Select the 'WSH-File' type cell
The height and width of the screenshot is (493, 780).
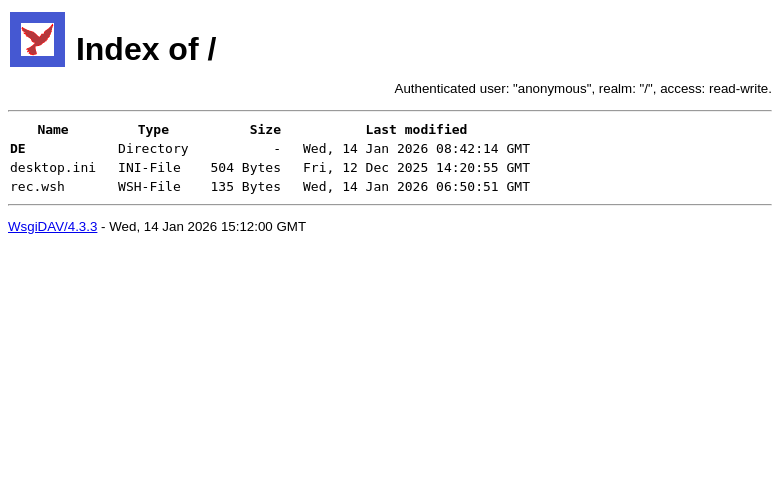tap(149, 187)
